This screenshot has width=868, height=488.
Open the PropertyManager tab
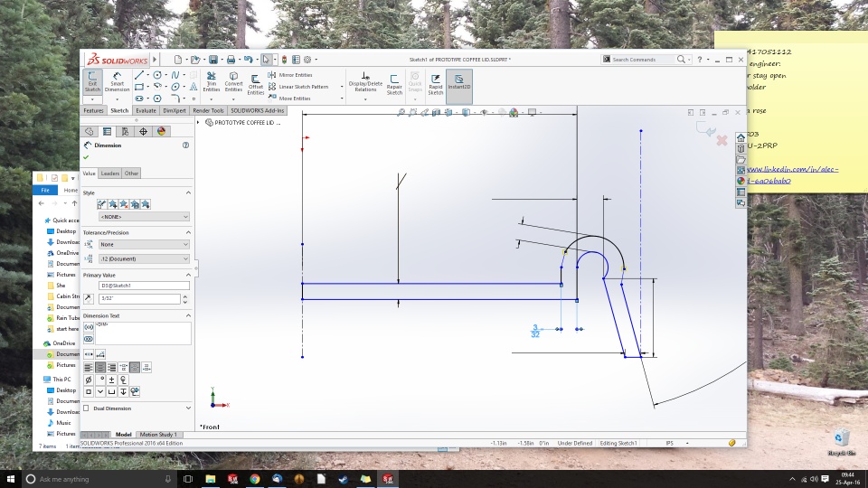[x=108, y=131]
